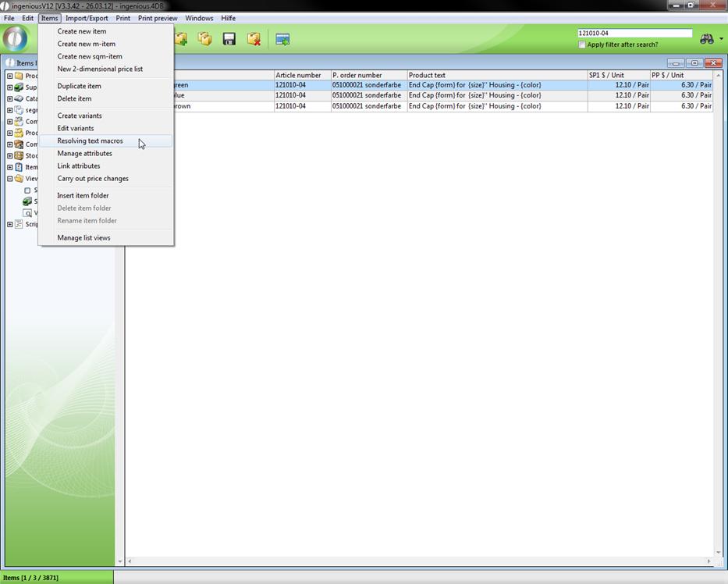The width and height of the screenshot is (728, 584).
Task: Click into the search field containing 121010-04
Action: pyautogui.click(x=634, y=34)
